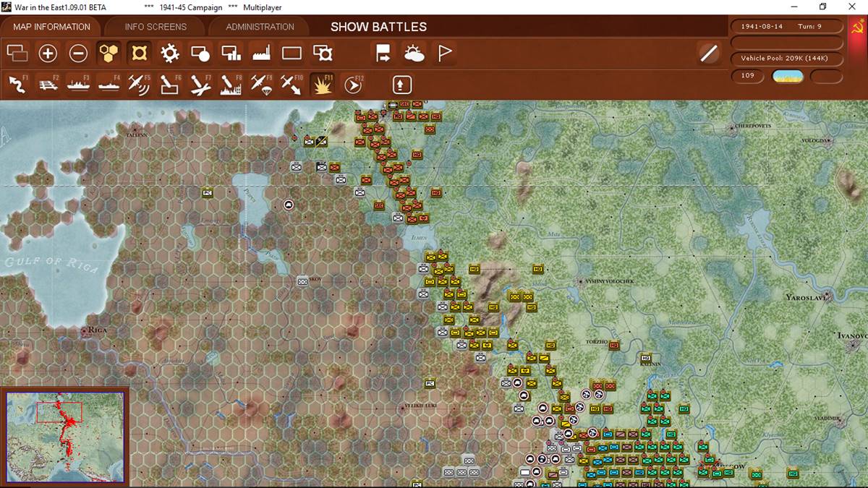The width and height of the screenshot is (868, 488).
Task: Click the Vyshniy Volochek city label
Action: tap(609, 281)
